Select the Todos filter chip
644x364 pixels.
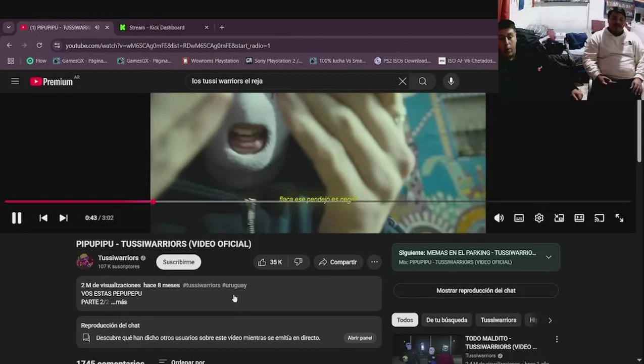click(405, 320)
